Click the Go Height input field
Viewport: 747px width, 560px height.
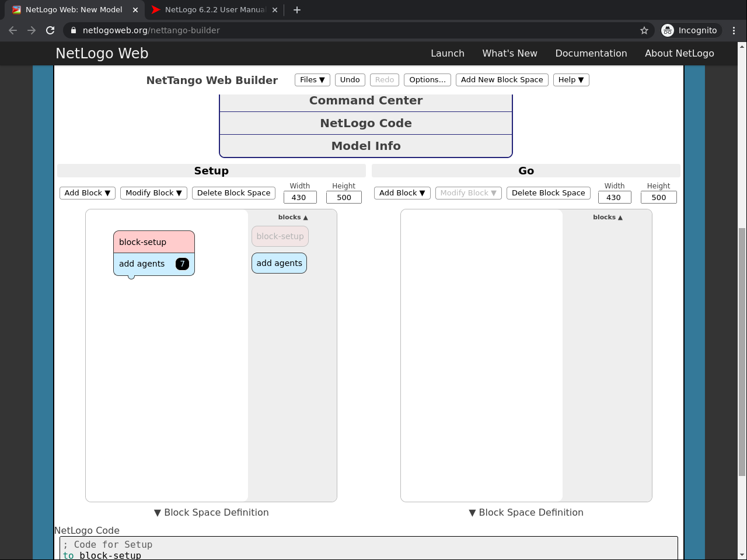659,197
